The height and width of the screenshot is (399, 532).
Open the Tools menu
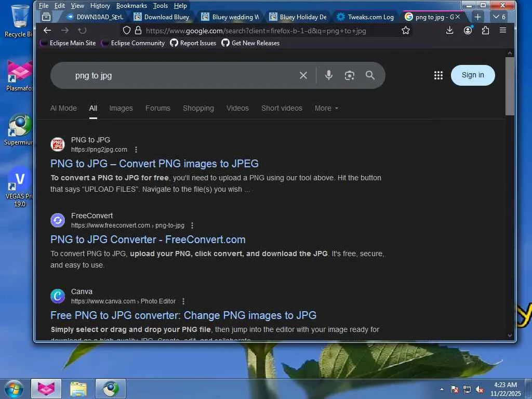(161, 6)
